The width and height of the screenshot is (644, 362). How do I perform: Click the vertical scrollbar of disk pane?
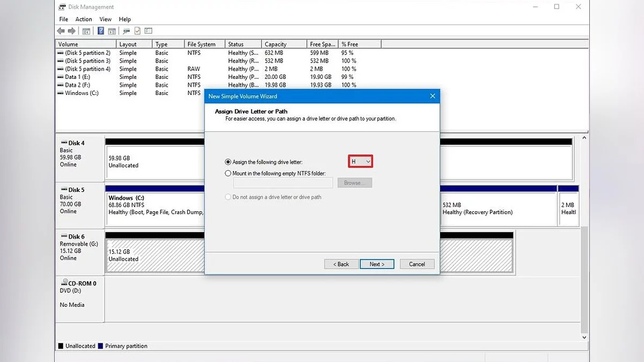[x=584, y=268]
